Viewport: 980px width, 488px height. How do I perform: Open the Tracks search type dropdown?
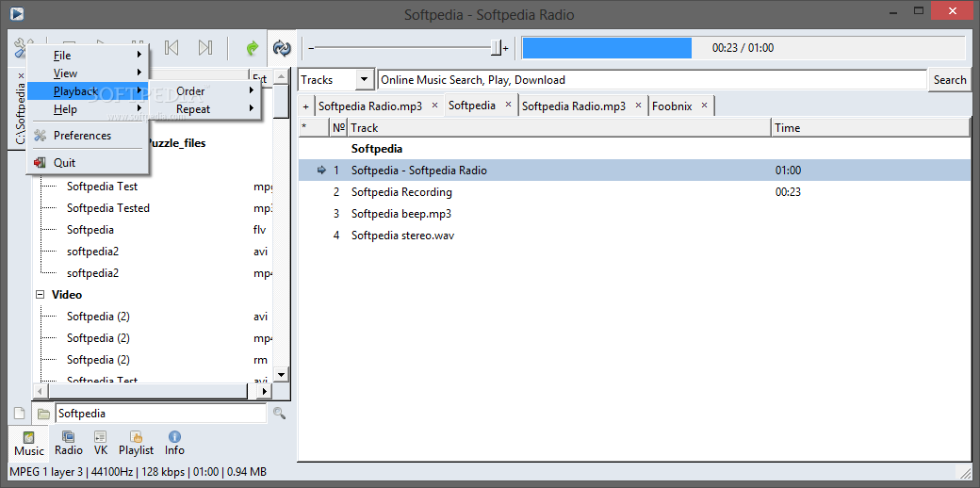[336, 80]
